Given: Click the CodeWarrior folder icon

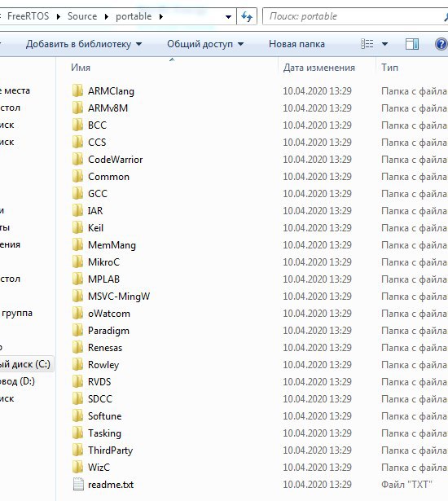Looking at the screenshot, I should (x=77, y=159).
